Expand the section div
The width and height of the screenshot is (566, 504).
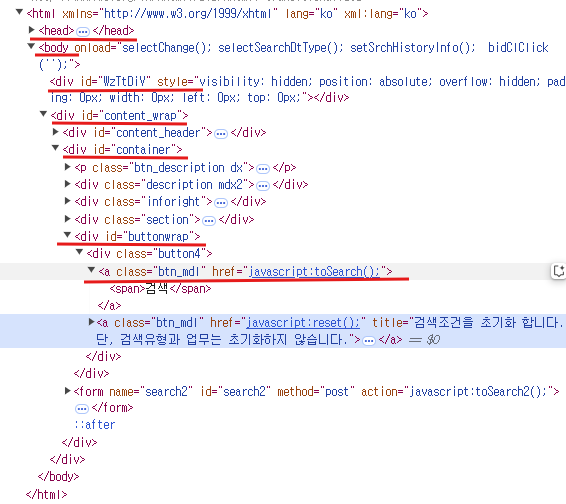(68, 218)
